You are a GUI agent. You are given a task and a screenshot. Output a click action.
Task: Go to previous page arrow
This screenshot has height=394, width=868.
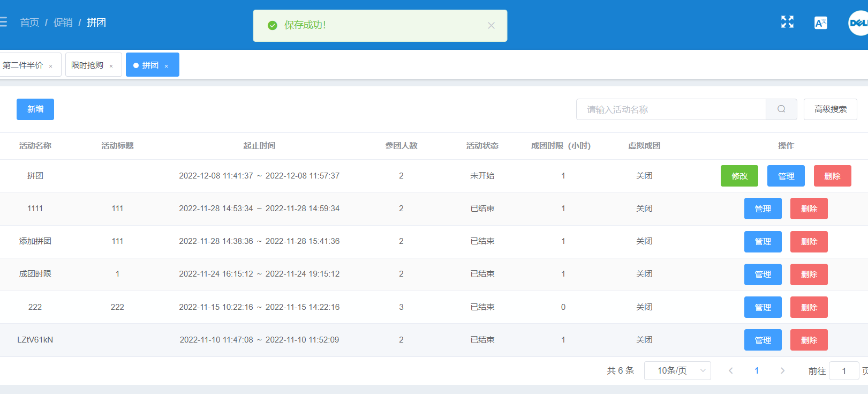click(x=731, y=370)
